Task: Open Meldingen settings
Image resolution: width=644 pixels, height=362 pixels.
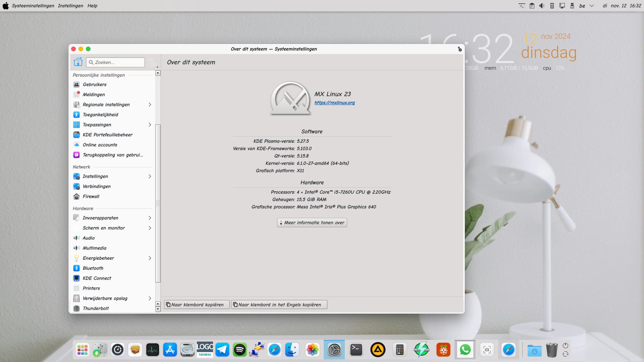Action: pos(112,95)
